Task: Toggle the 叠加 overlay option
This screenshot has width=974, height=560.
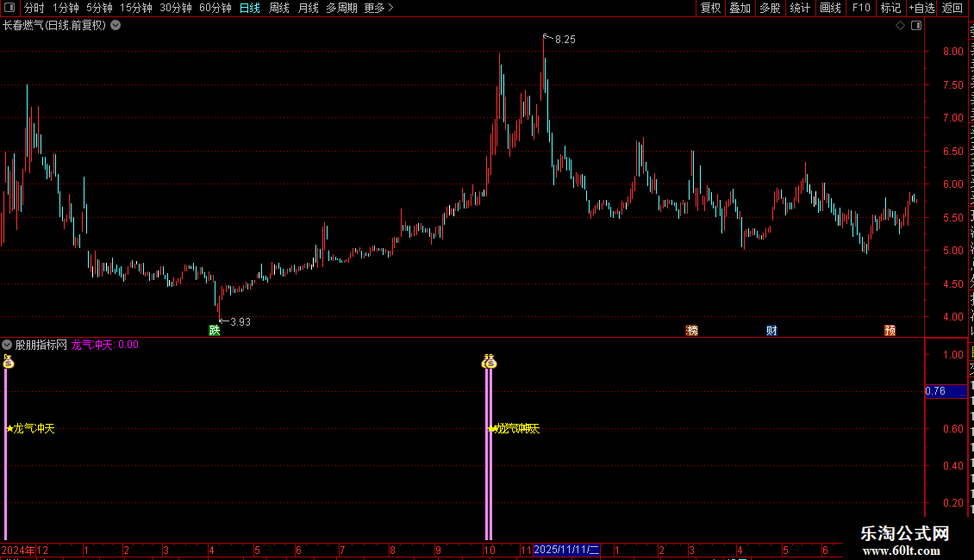Action: (740, 8)
